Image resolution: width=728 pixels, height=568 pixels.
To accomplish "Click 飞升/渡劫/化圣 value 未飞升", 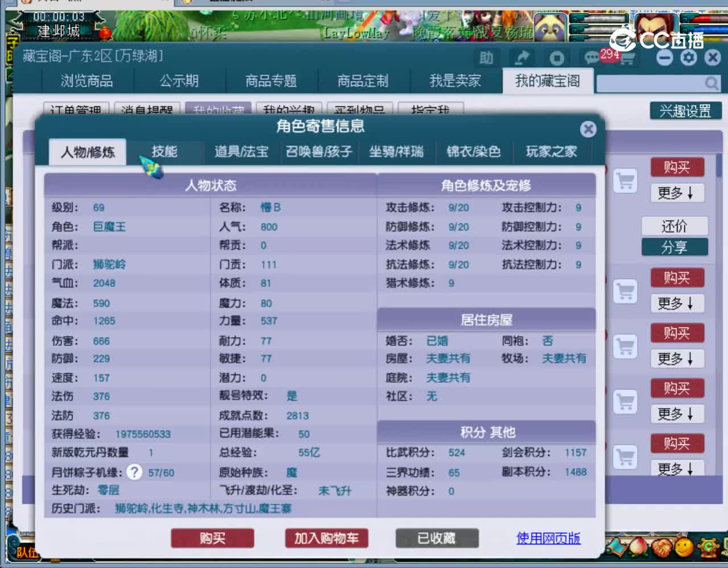I will point(335,491).
